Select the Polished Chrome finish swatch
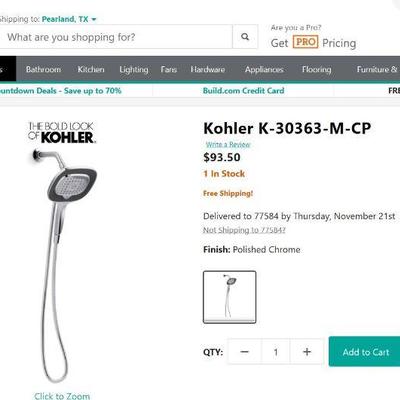 tap(230, 297)
